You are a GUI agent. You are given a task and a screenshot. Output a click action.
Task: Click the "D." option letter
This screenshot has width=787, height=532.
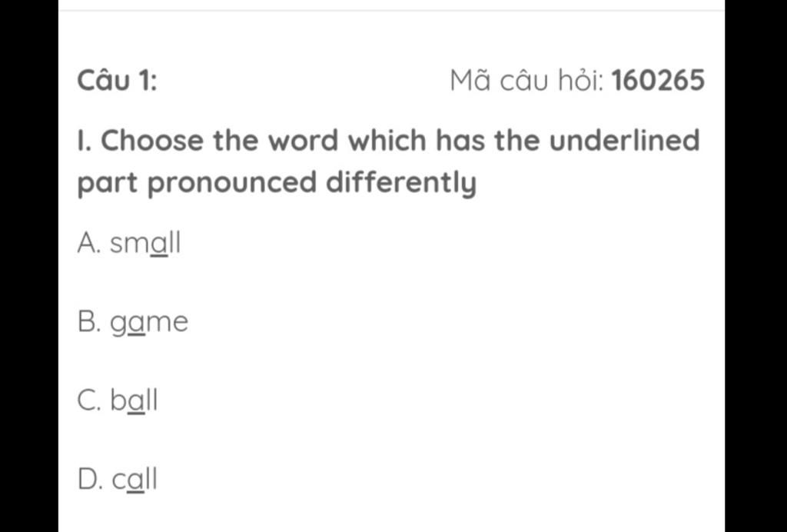click(91, 479)
